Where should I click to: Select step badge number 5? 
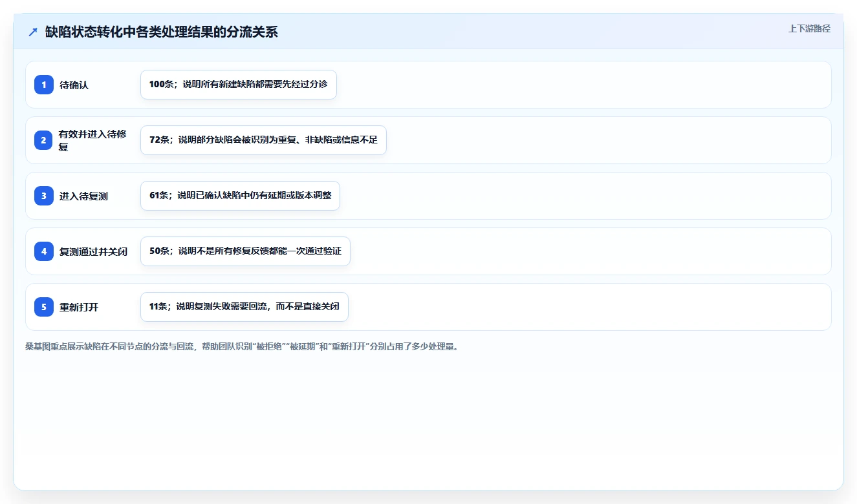[x=44, y=307]
